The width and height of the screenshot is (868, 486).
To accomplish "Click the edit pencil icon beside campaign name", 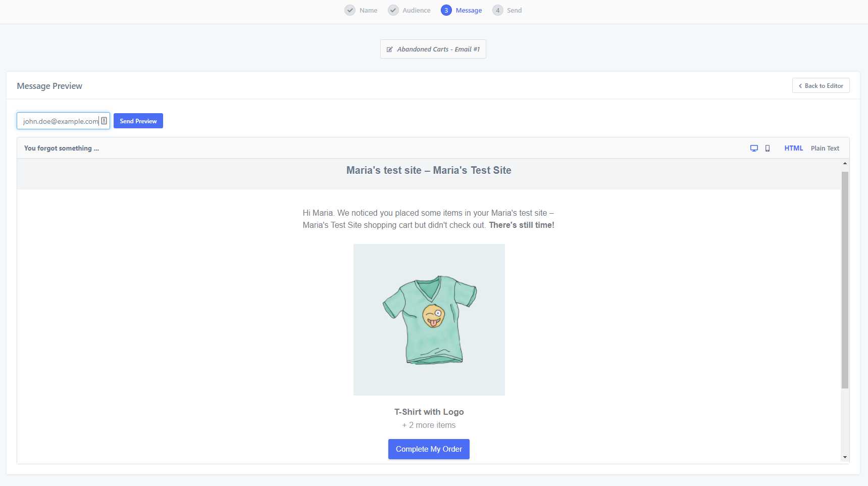I will click(390, 50).
